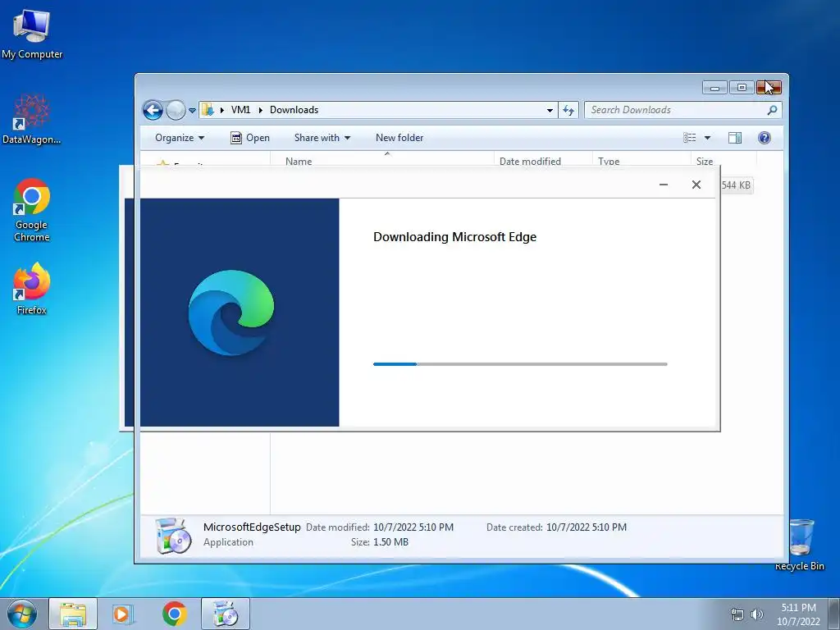Open the Recycle Bin

[x=800, y=545]
